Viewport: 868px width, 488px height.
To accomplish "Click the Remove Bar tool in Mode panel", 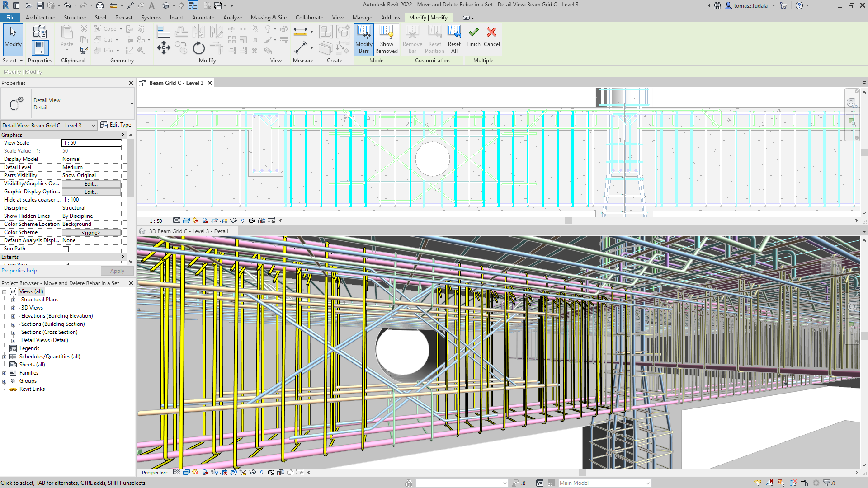I will tap(412, 39).
